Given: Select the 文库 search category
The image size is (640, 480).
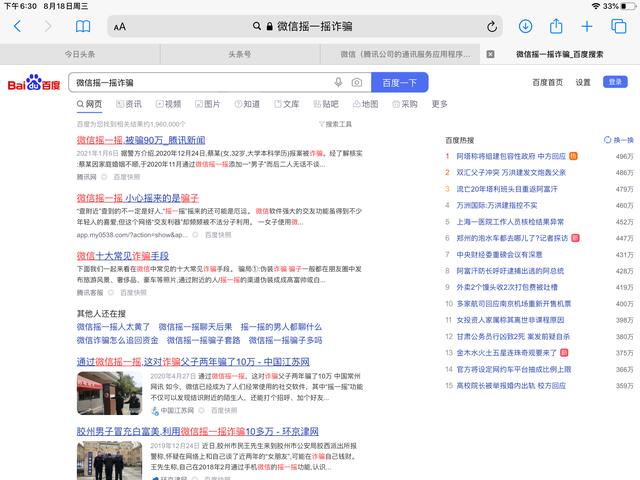Looking at the screenshot, I should [x=287, y=104].
